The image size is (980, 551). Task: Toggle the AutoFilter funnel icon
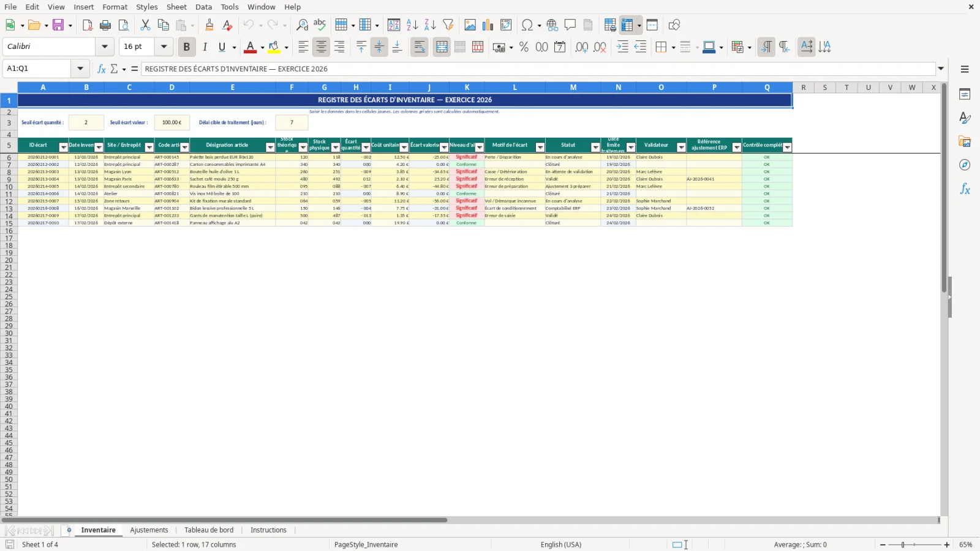pyautogui.click(x=448, y=25)
